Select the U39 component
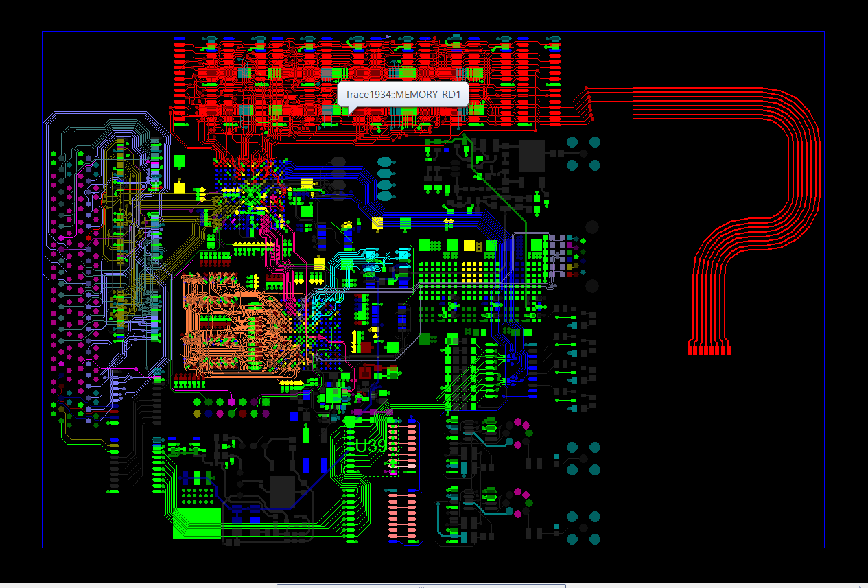 [371, 446]
